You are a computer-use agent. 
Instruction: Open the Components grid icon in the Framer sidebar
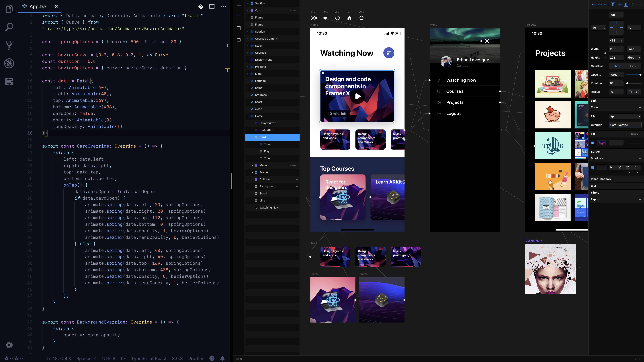[x=239, y=28]
